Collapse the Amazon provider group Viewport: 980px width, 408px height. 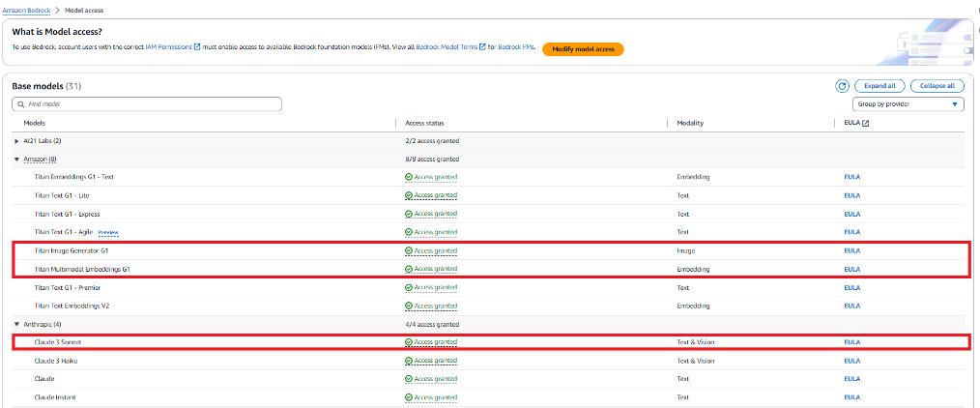(16, 160)
